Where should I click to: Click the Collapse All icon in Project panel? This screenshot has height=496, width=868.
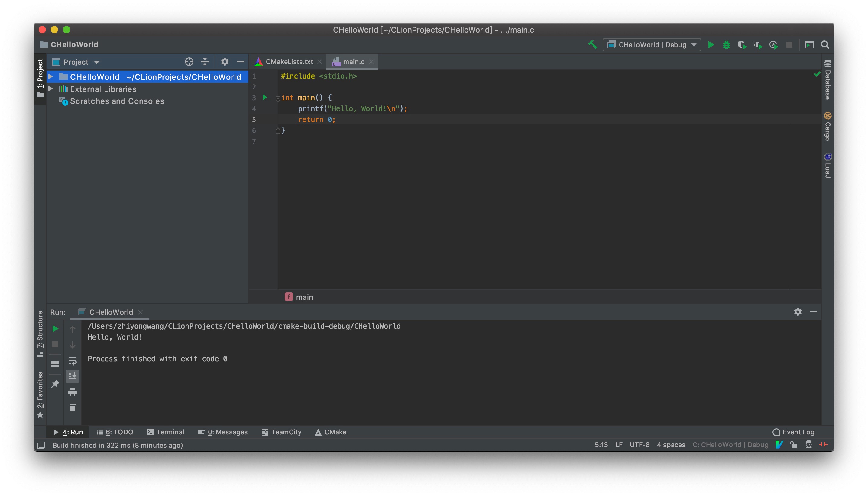[205, 62]
